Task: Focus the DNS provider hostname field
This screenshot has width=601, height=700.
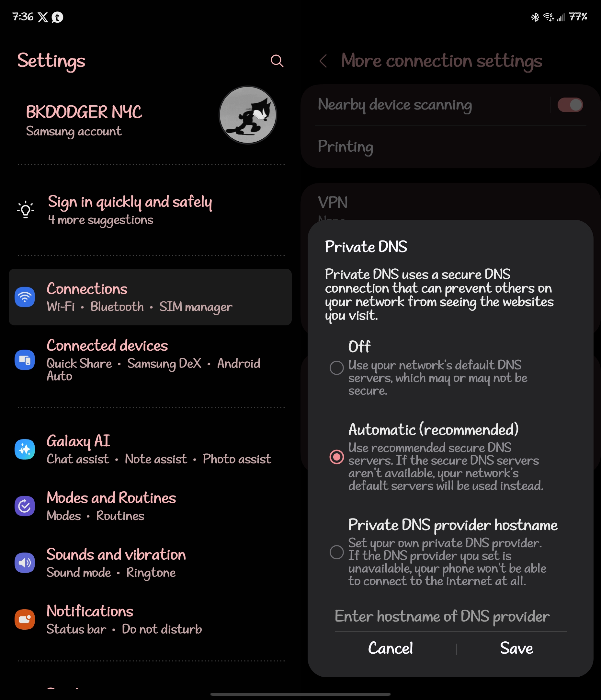Action: tap(451, 617)
